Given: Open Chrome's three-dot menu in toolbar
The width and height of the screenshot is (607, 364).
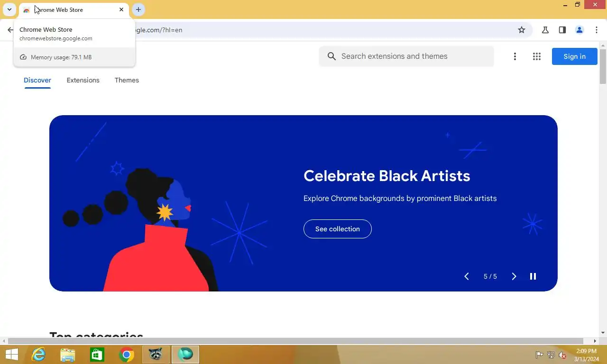Looking at the screenshot, I should click(597, 30).
